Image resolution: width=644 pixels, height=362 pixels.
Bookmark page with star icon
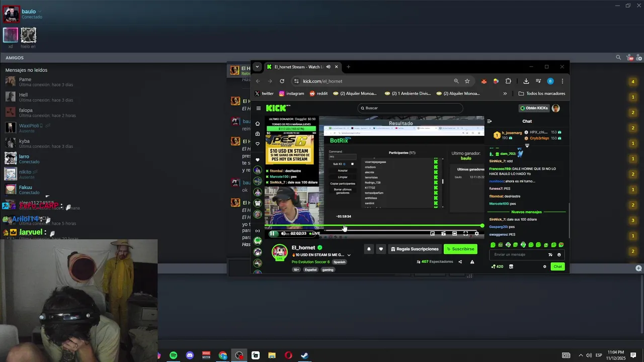tap(467, 81)
